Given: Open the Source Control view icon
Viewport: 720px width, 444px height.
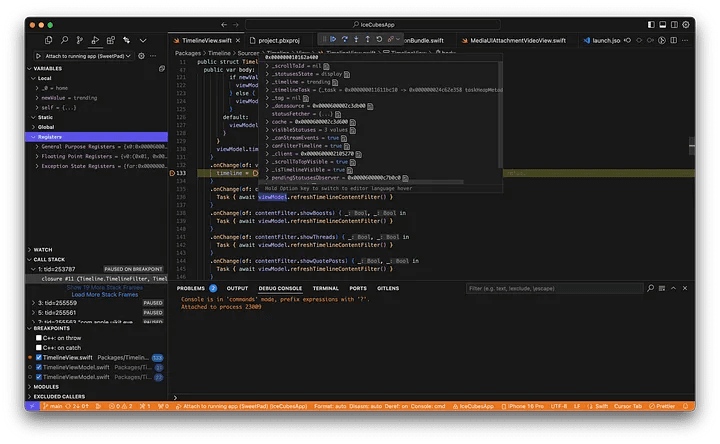Looking at the screenshot, I should click(x=79, y=40).
